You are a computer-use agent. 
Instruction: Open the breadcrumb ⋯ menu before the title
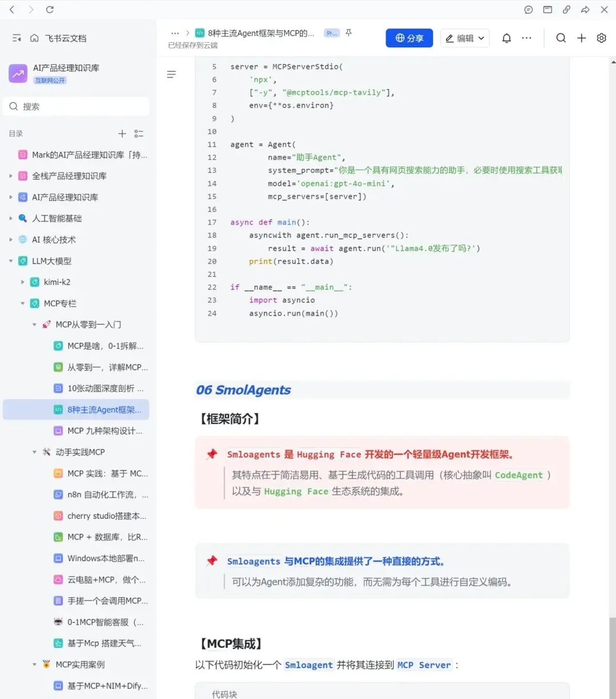click(x=174, y=33)
